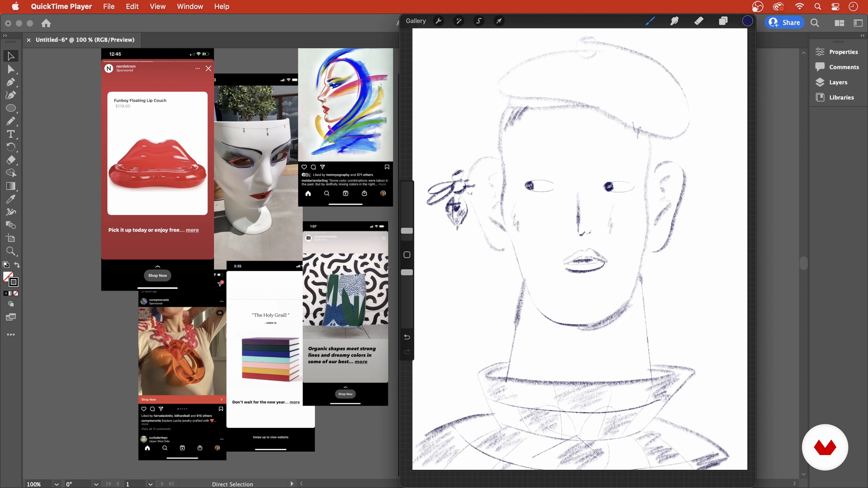Viewport: 868px width, 488px height.
Task: Open Procreate Actions wrench menu
Action: (x=438, y=21)
